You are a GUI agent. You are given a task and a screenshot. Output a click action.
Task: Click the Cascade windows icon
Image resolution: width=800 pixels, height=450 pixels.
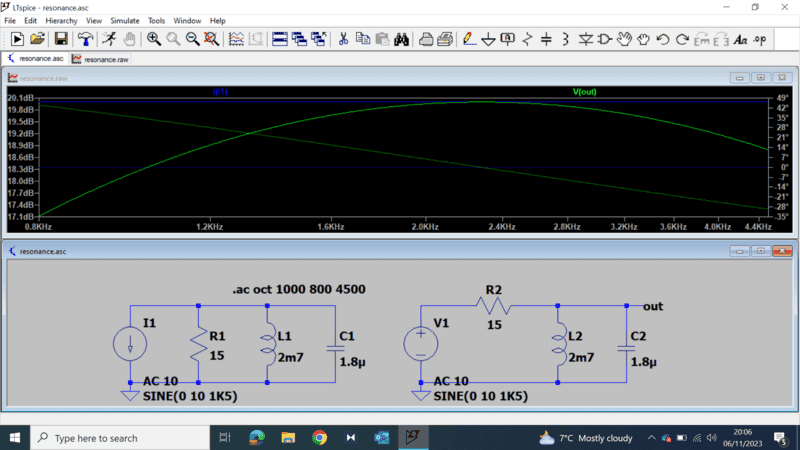(x=299, y=39)
